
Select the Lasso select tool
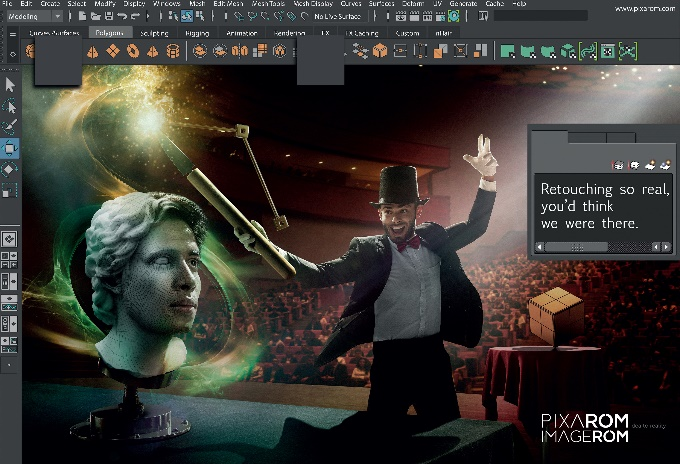point(10,106)
